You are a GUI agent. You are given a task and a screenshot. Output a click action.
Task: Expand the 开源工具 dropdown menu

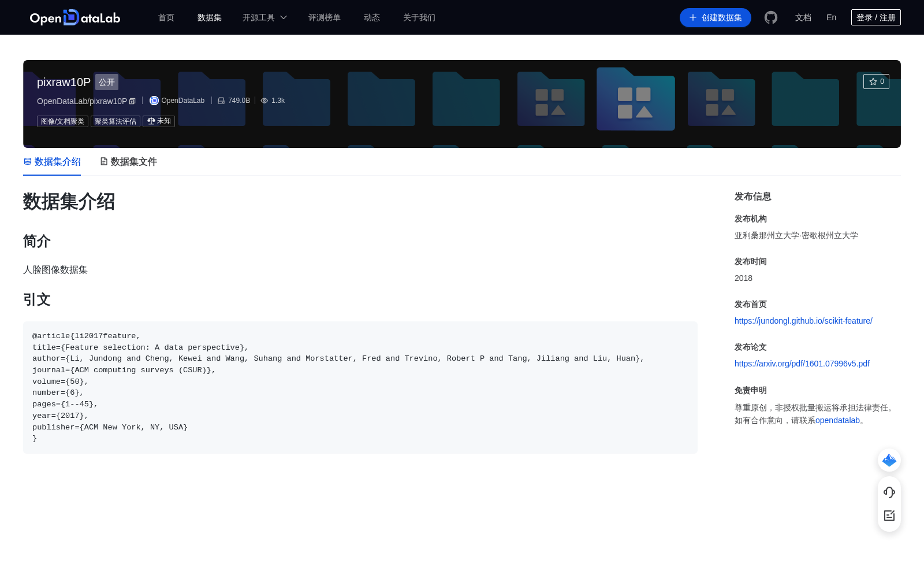(264, 17)
